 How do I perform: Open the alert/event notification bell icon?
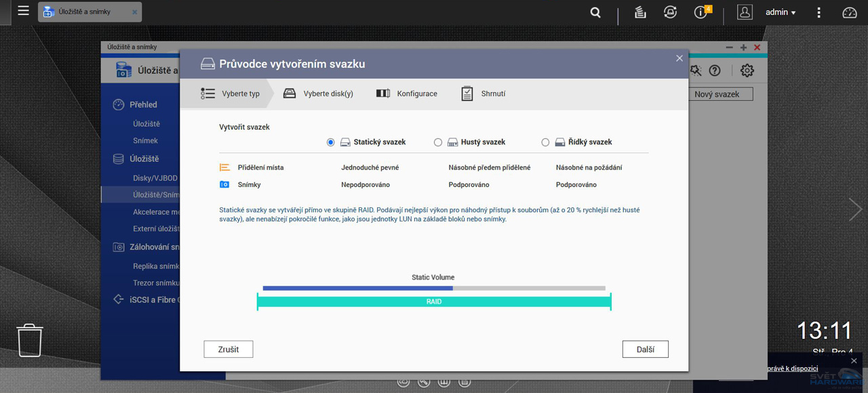[x=670, y=12]
